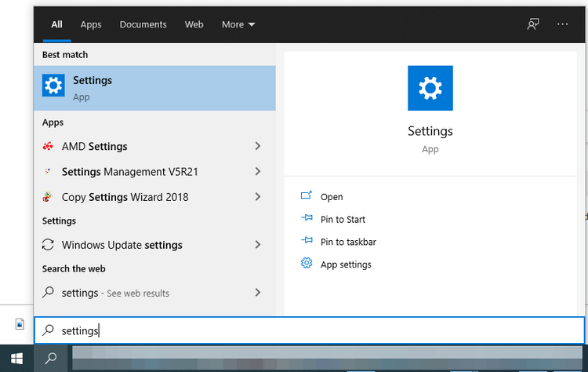Expand the Copy Settings Wizard 2018 arrow

point(257,197)
